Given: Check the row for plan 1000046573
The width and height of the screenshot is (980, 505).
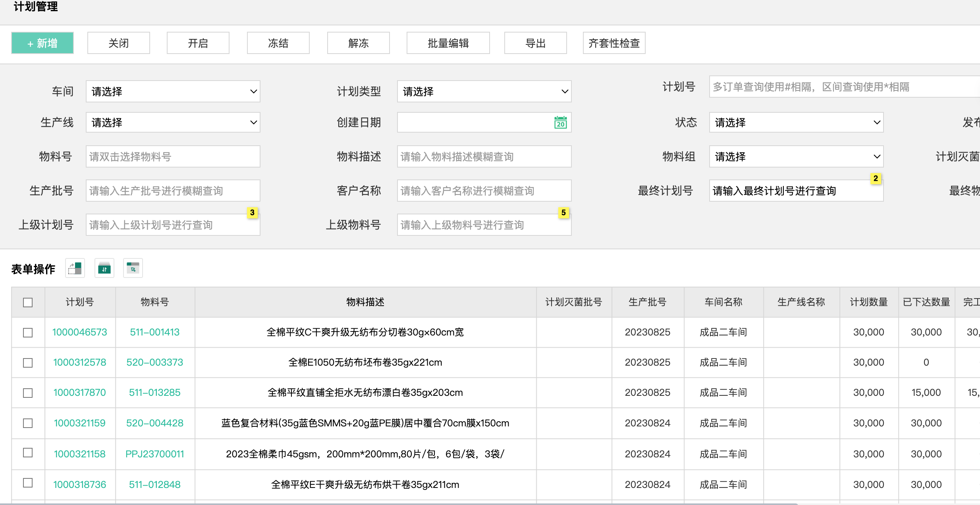Looking at the screenshot, I should point(28,333).
